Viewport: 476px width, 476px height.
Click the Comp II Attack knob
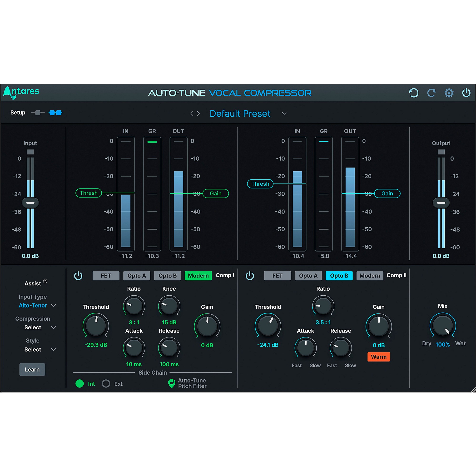(x=306, y=347)
